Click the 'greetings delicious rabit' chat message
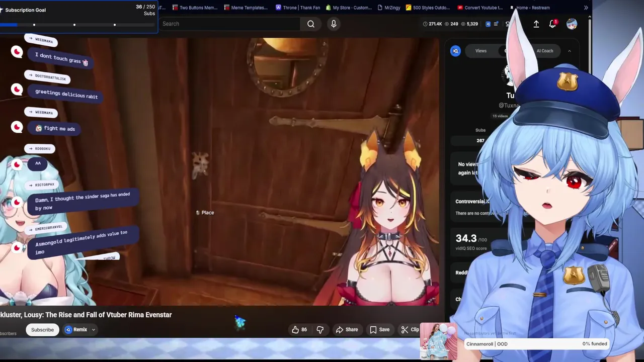The width and height of the screenshot is (644, 362). [x=66, y=94]
